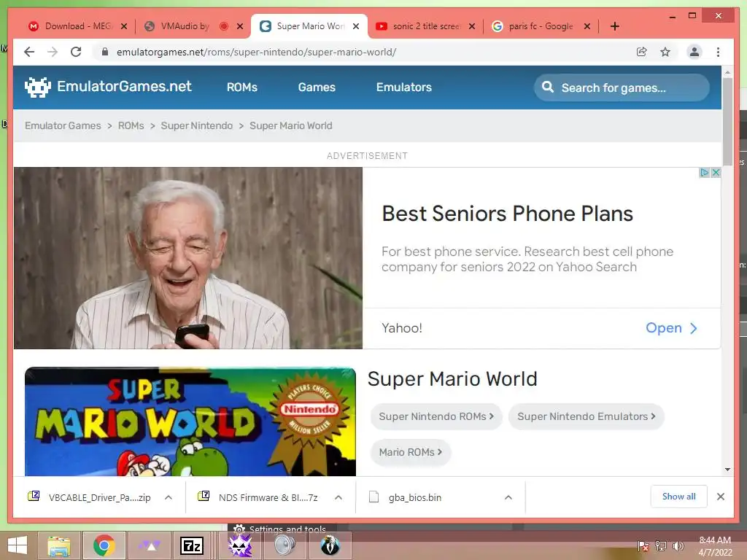Click Show all downloads button

679,497
